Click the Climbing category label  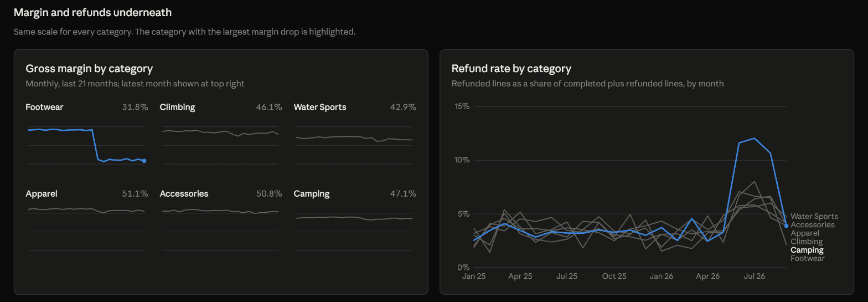(177, 107)
